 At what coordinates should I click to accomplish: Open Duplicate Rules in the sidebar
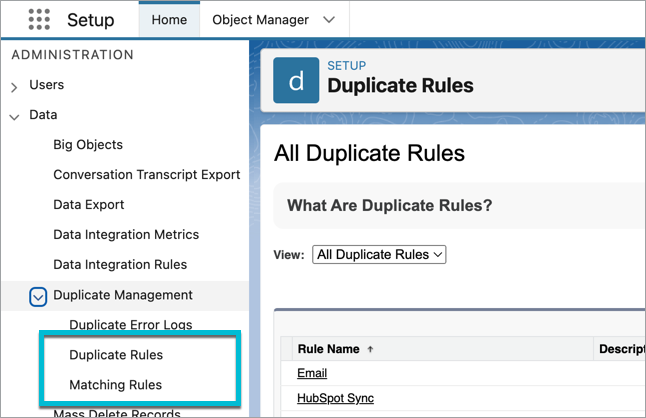click(116, 355)
